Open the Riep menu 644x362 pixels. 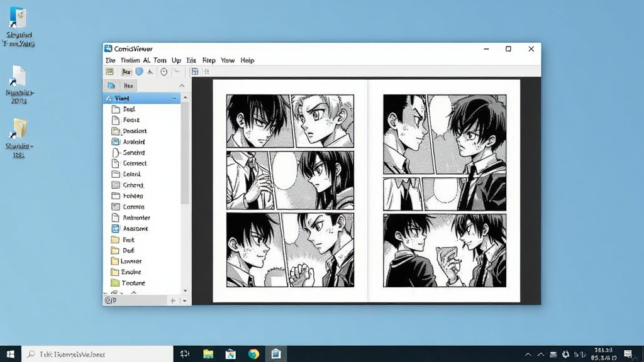tap(209, 60)
